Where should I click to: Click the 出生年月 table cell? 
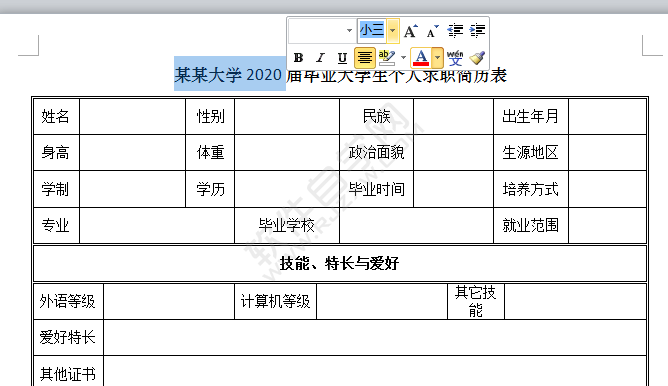[x=530, y=116]
